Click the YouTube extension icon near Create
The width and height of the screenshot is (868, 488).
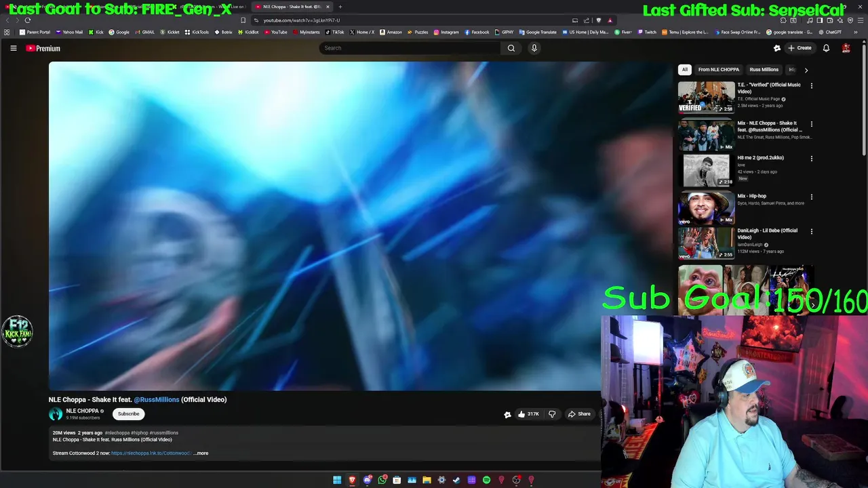pos(777,48)
